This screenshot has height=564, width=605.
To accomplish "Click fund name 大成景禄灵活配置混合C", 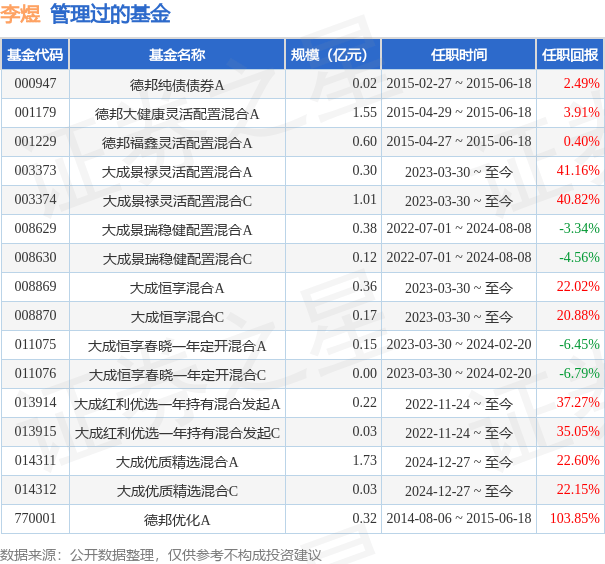I will tap(177, 201).
